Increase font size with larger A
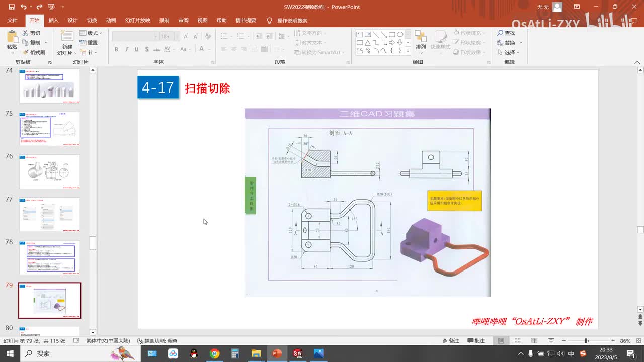 pos(186,36)
